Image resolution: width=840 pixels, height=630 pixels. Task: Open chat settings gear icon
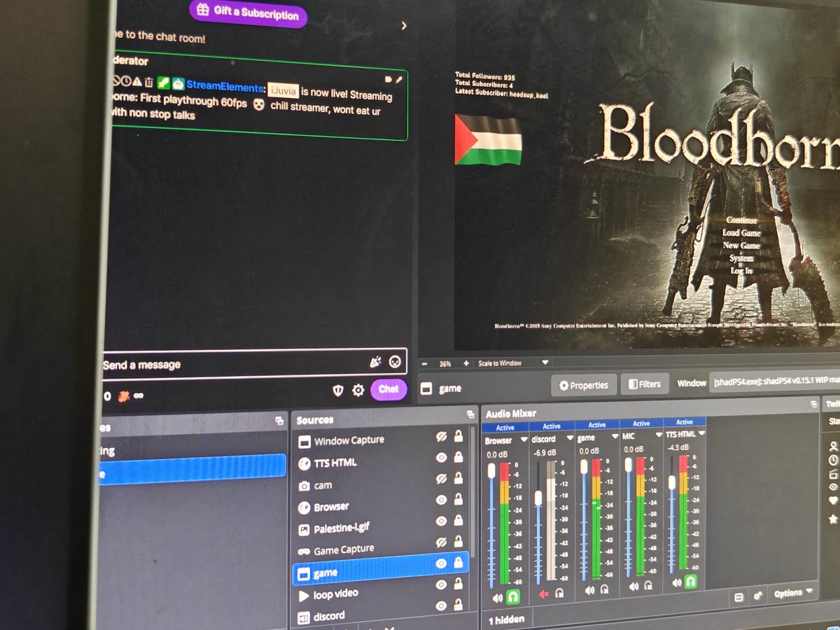click(358, 390)
